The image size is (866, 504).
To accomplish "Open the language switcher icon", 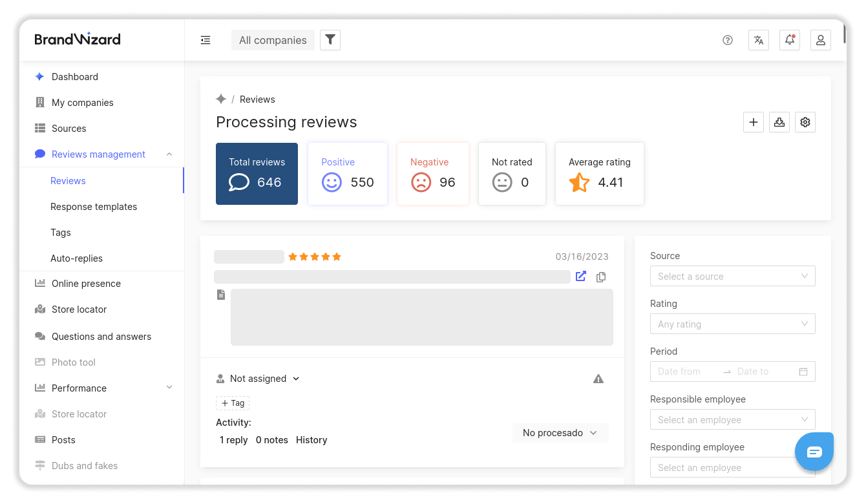I will 758,39.
